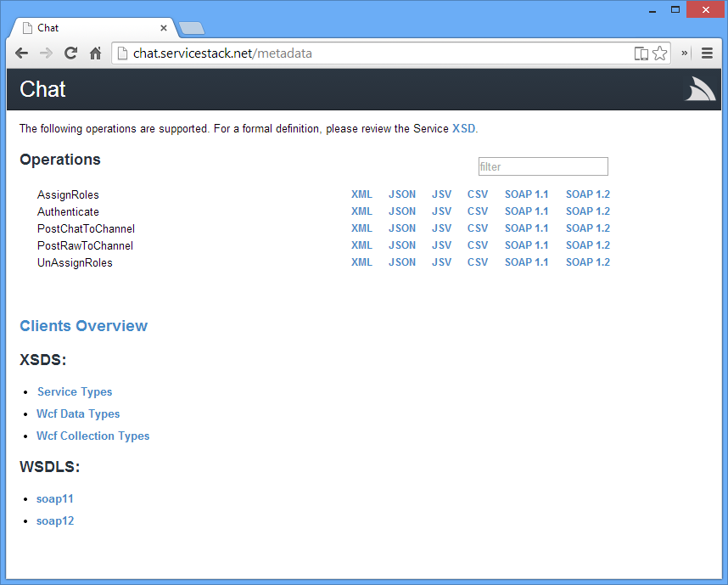Open SOAP 1.2 for Authenticate

[x=588, y=211]
